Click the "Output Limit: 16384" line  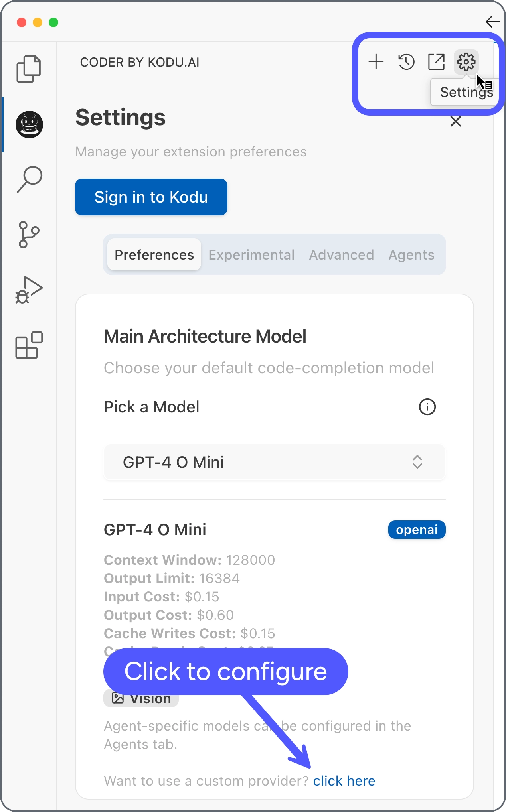(x=172, y=578)
